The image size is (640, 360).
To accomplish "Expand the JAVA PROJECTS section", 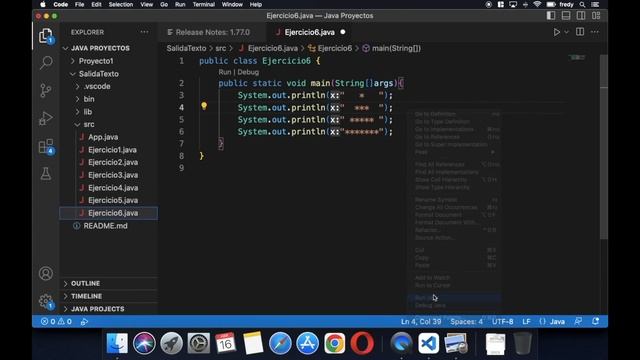I will click(x=98, y=309).
